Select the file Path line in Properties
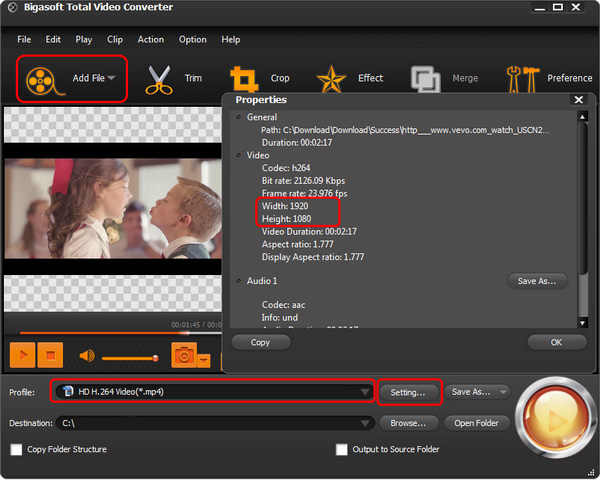 point(405,130)
